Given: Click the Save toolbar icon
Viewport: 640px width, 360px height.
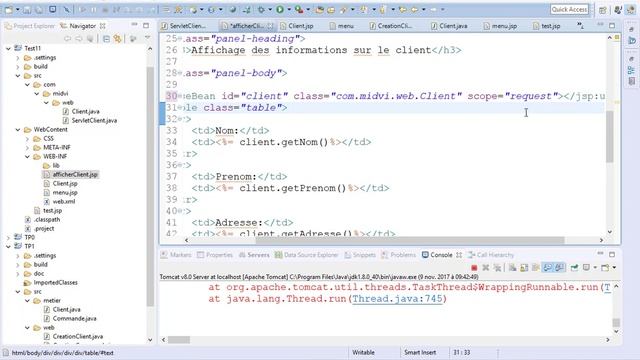Looking at the screenshot, I should pos(27,9).
